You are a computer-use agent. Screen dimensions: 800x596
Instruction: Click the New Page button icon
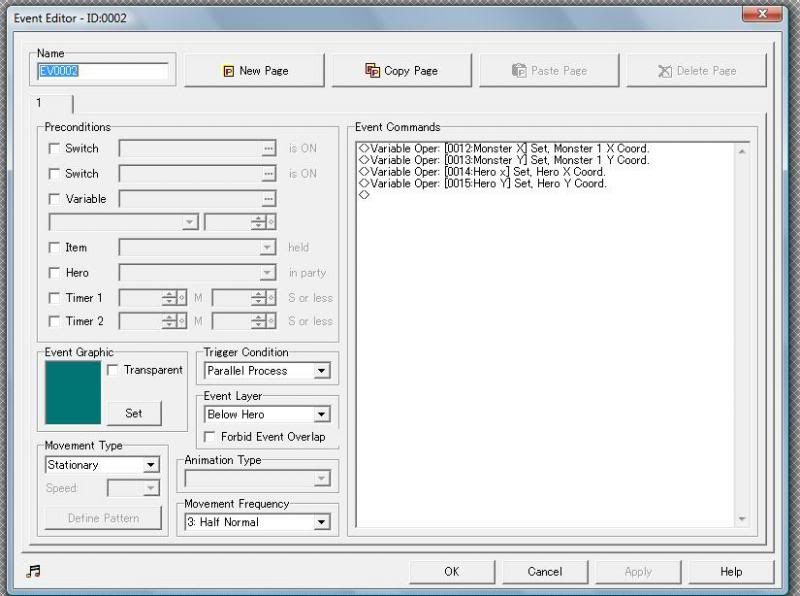point(228,71)
